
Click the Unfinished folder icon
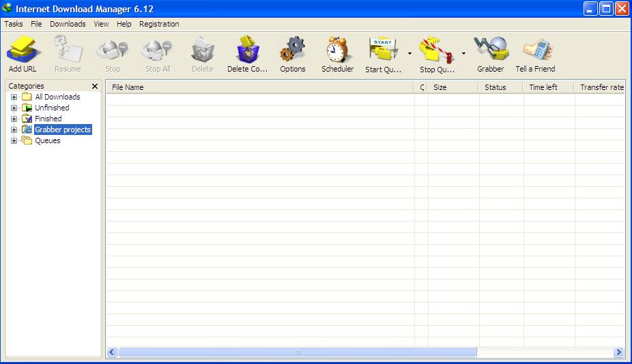[27, 108]
